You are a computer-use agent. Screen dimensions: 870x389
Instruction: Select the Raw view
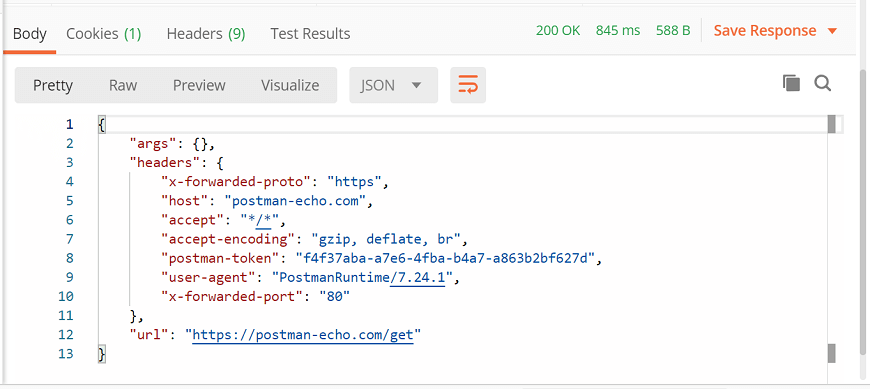(x=123, y=85)
